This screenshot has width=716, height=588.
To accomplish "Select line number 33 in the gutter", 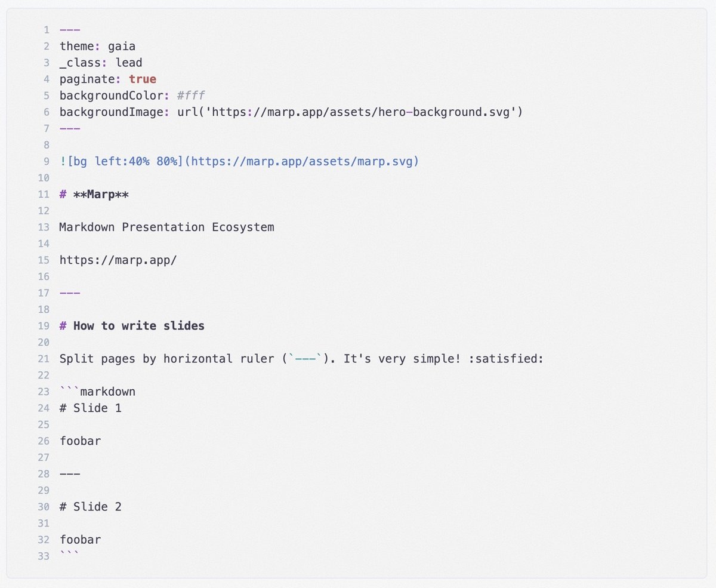I will coord(44,556).
